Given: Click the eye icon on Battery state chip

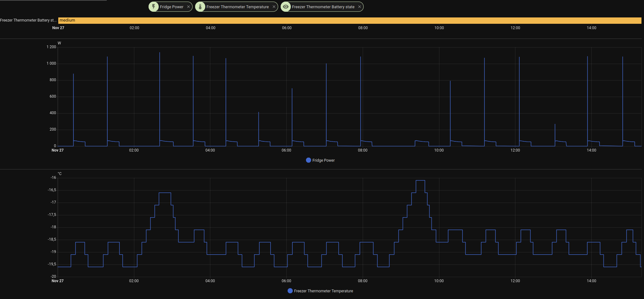Looking at the screenshot, I should point(286,7).
